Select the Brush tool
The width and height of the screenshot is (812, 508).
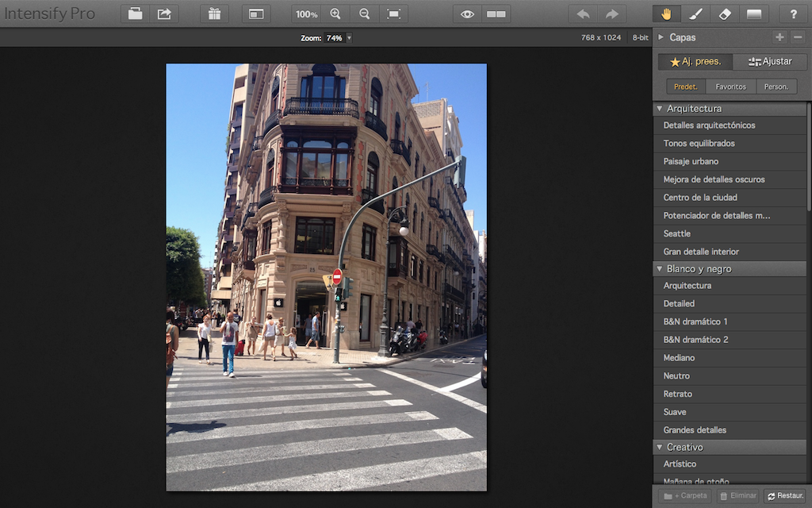pyautogui.click(x=695, y=14)
